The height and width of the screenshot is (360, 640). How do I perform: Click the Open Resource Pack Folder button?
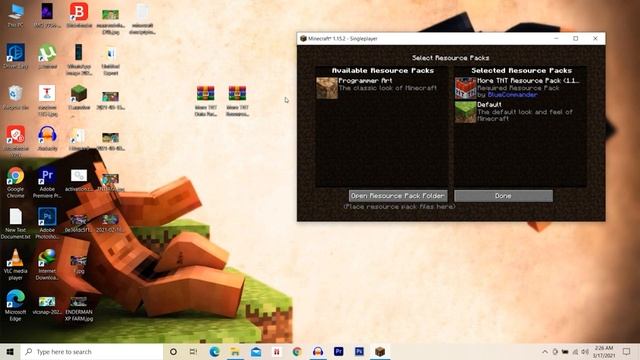[x=398, y=196]
